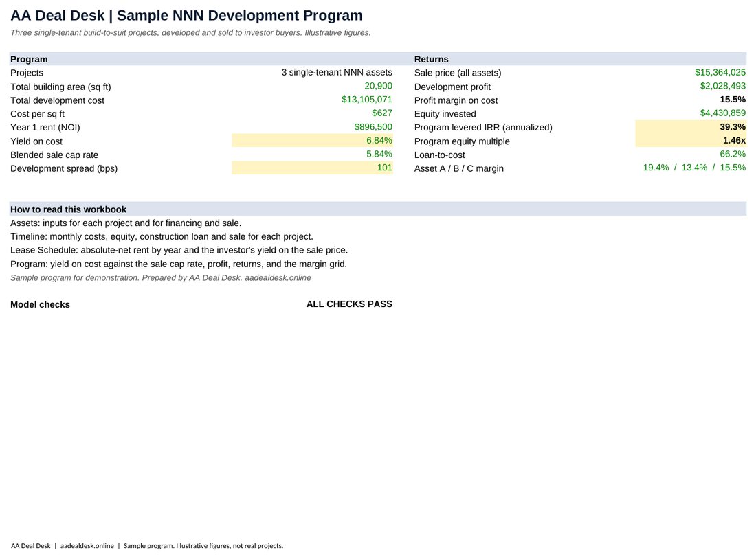Click the 'Lease Schedule: absolute-net rent' line

[179, 250]
